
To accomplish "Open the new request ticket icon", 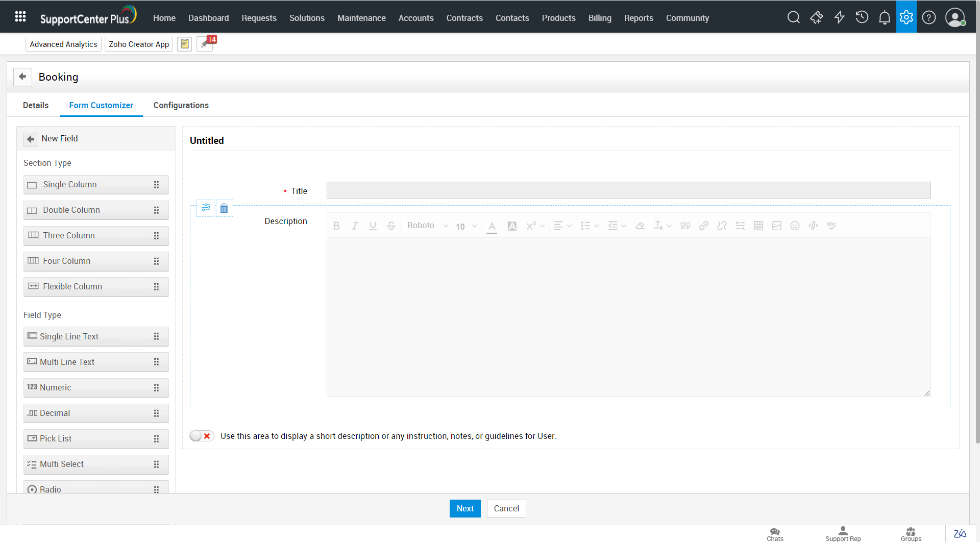I will [816, 17].
